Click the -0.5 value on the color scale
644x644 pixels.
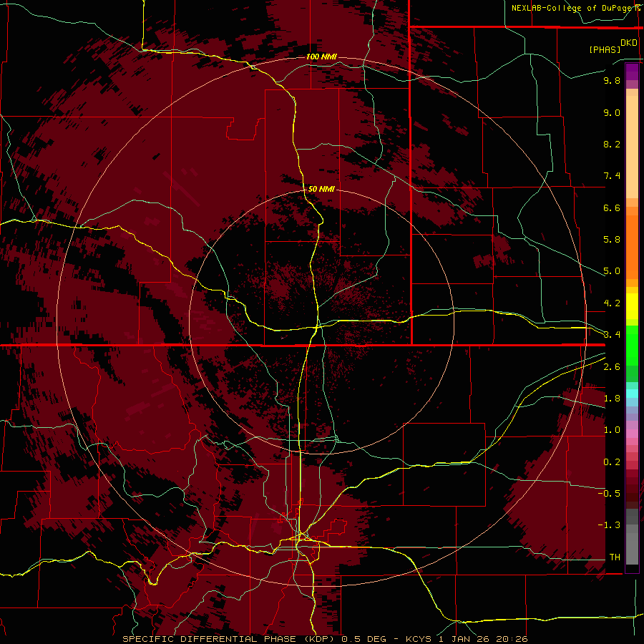pyautogui.click(x=609, y=494)
